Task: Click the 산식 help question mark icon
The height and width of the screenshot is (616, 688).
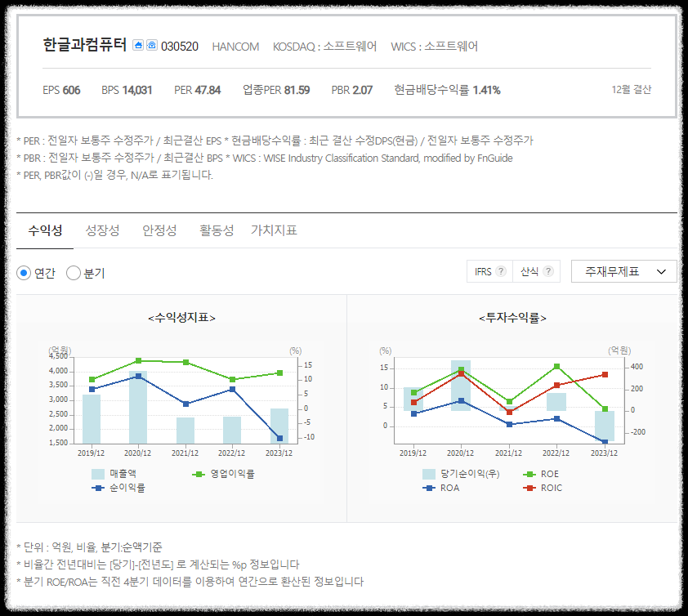Action: [548, 271]
